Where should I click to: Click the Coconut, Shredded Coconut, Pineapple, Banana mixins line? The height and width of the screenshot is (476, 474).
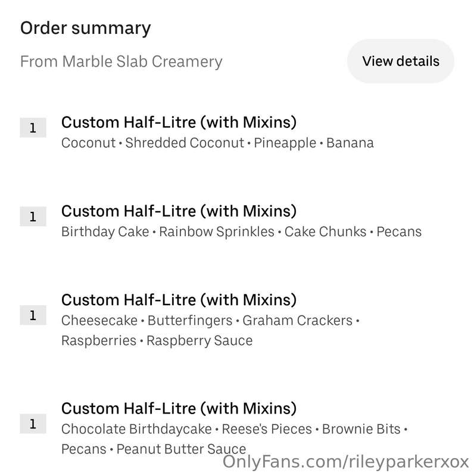pos(217,143)
